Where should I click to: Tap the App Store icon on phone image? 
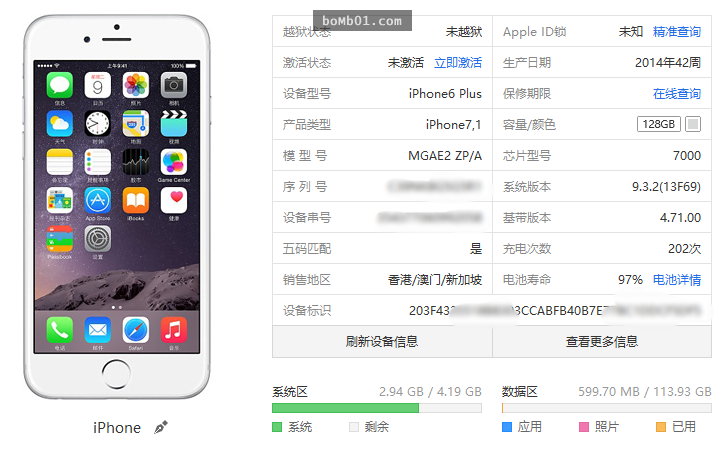coord(98,200)
